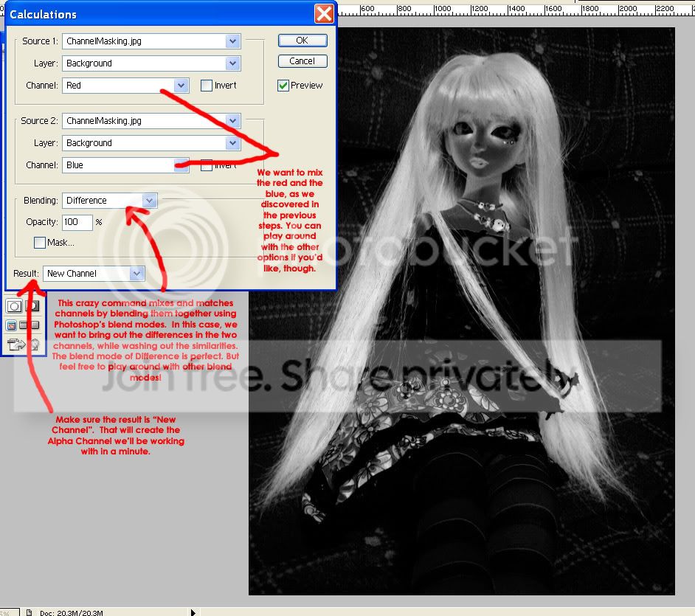
Task: Open Result dropdown showing New Channel
Action: pyautogui.click(x=137, y=274)
